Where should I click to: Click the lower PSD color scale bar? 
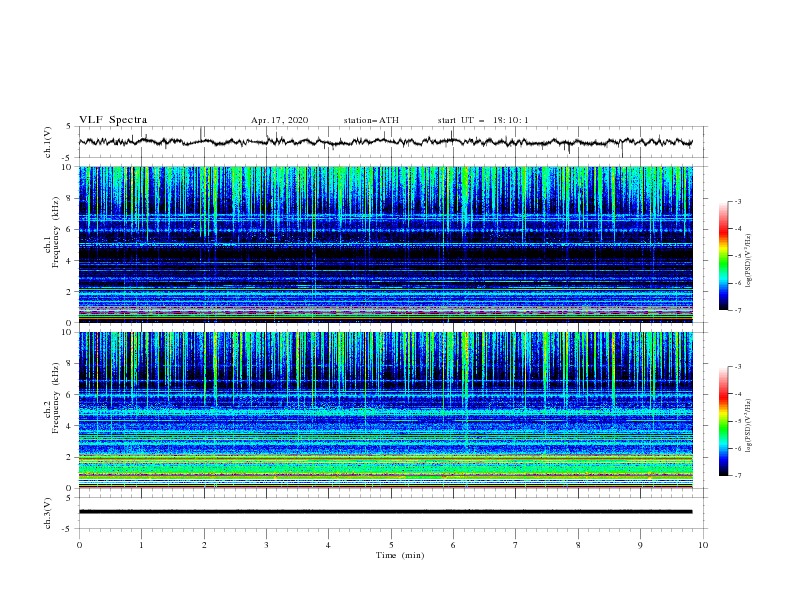pos(723,421)
